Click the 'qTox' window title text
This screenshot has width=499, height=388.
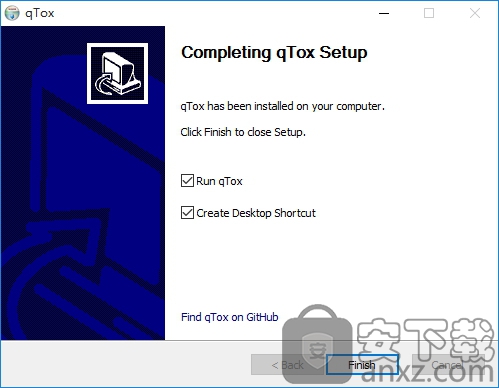[x=40, y=13]
